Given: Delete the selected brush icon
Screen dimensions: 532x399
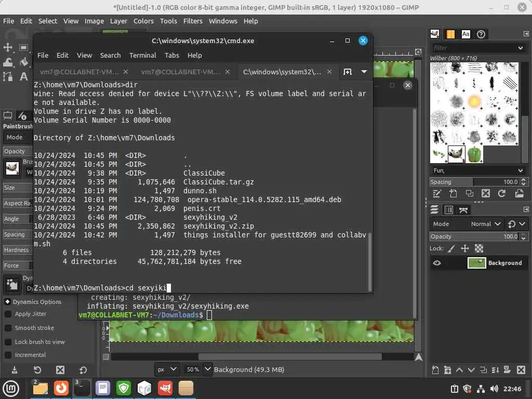Looking at the screenshot, I should 486,193.
